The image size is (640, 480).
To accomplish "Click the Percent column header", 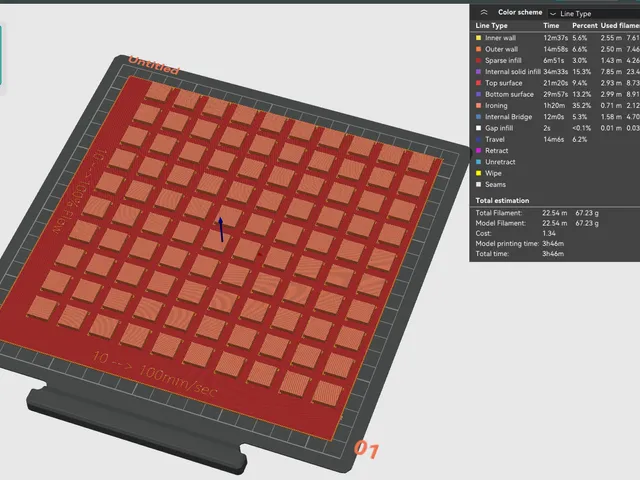I will (584, 25).
